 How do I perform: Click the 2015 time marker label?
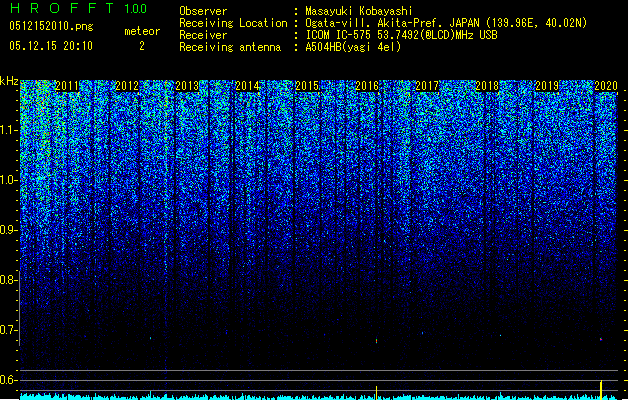pos(307,86)
